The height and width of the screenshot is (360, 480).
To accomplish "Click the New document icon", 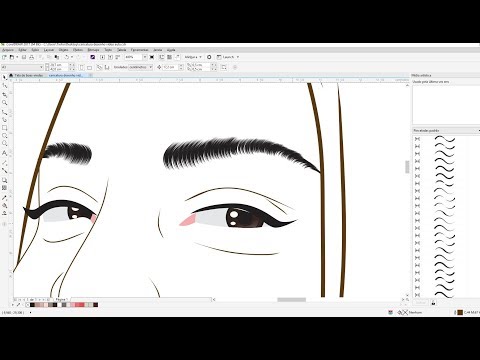I will point(5,57).
